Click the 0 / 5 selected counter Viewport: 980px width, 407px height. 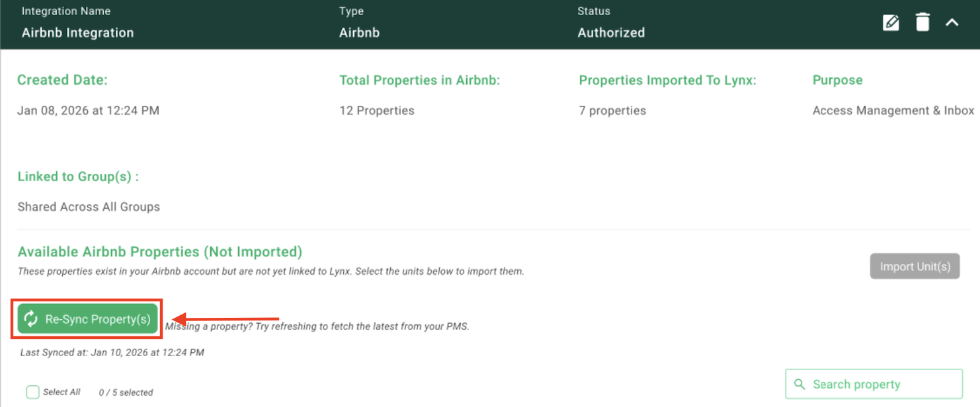click(126, 392)
